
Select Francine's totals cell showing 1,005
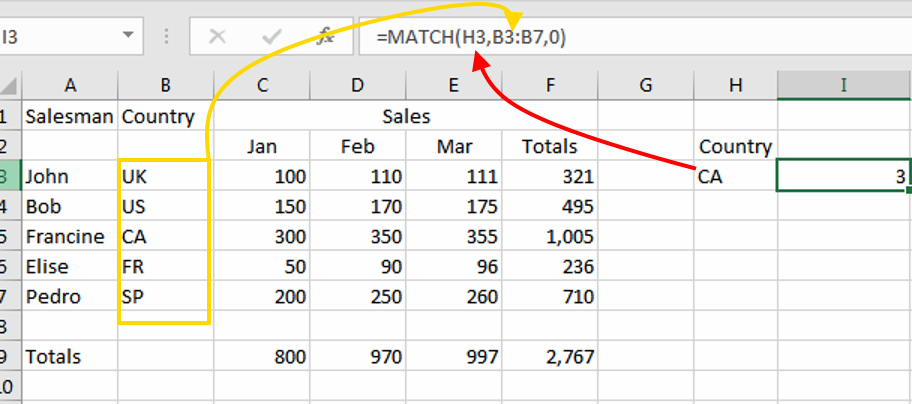[x=550, y=237]
